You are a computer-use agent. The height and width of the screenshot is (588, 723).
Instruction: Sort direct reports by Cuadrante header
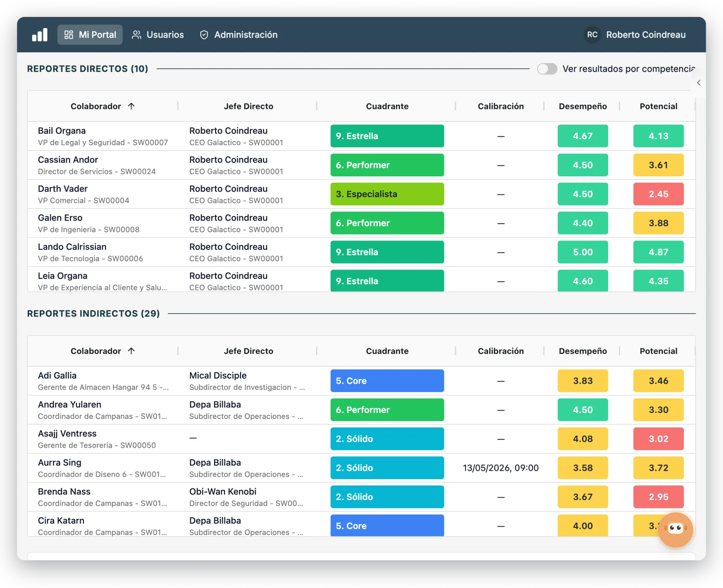pos(387,106)
